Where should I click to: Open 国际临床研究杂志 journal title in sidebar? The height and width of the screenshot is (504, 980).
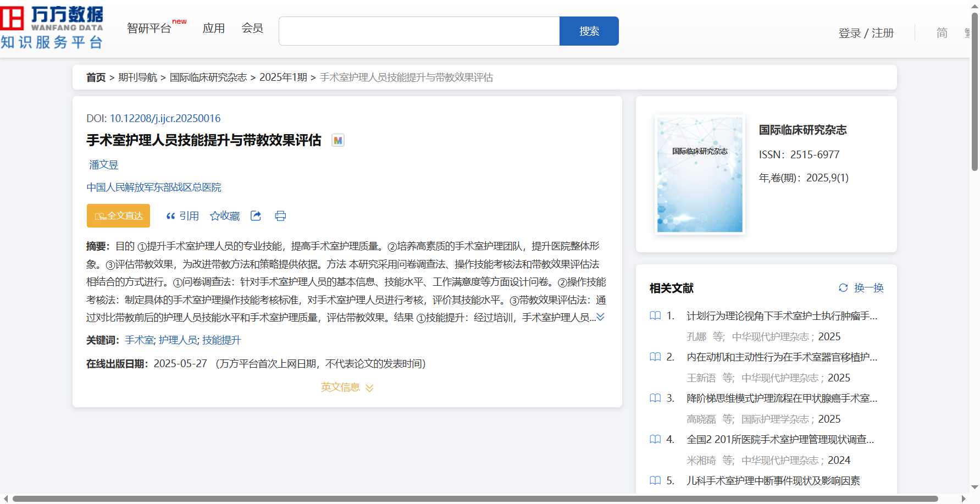click(802, 130)
